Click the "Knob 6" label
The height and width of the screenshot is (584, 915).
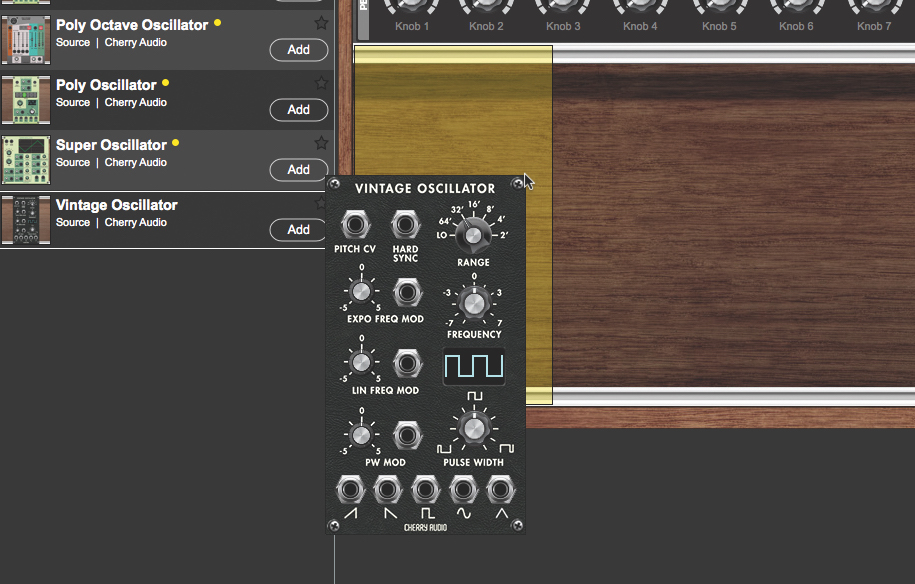tap(796, 26)
